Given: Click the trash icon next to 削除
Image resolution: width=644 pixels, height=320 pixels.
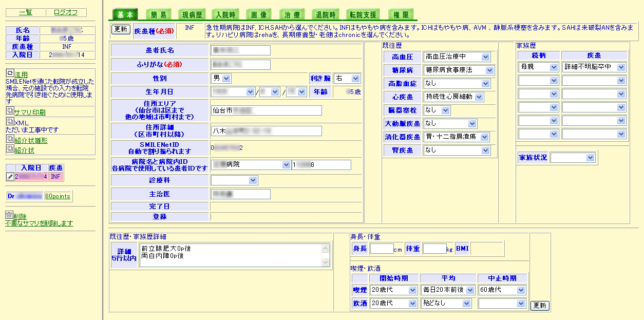Looking at the screenshot, I should pos(9,215).
